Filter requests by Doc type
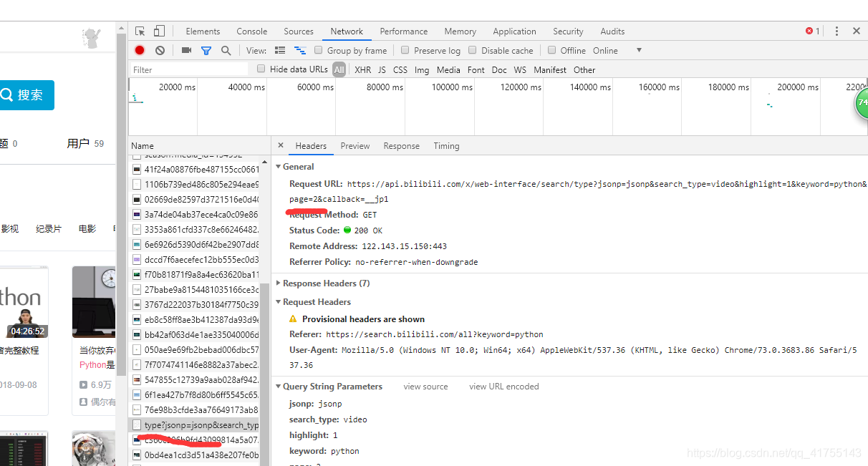This screenshot has height=466, width=868. coord(499,69)
